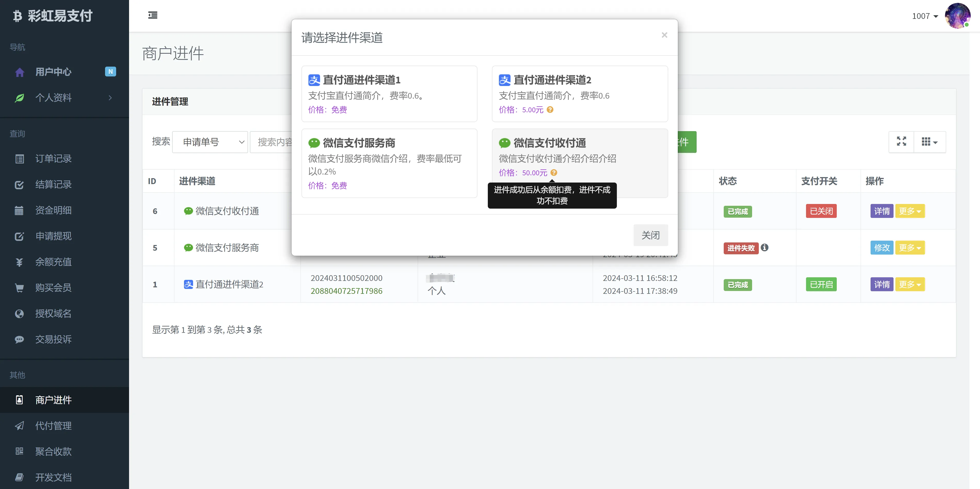Screen dimensions: 980x489
Task: Open table columns dropdown button
Action: [929, 141]
